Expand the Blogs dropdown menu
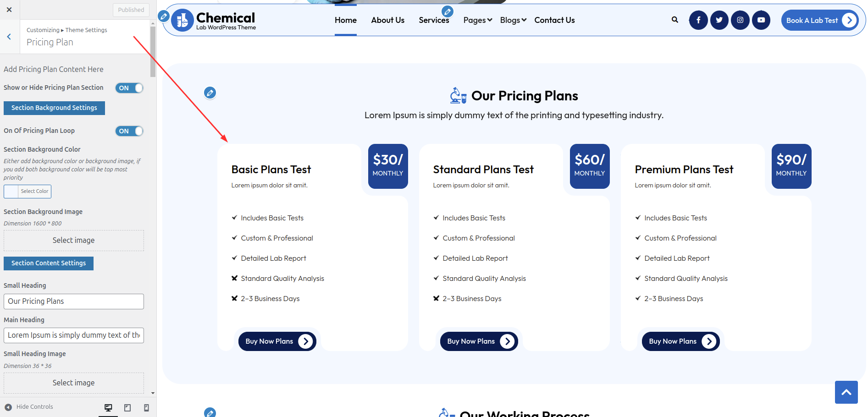 pos(513,20)
